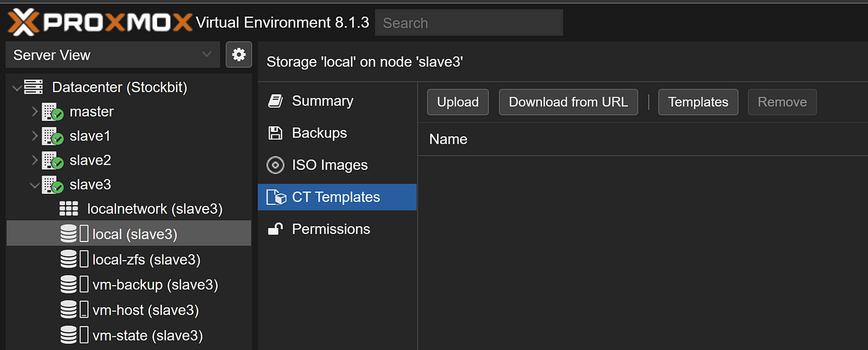This screenshot has width=868, height=350.
Task: Click the ISO Images disc icon
Action: pyautogui.click(x=275, y=165)
